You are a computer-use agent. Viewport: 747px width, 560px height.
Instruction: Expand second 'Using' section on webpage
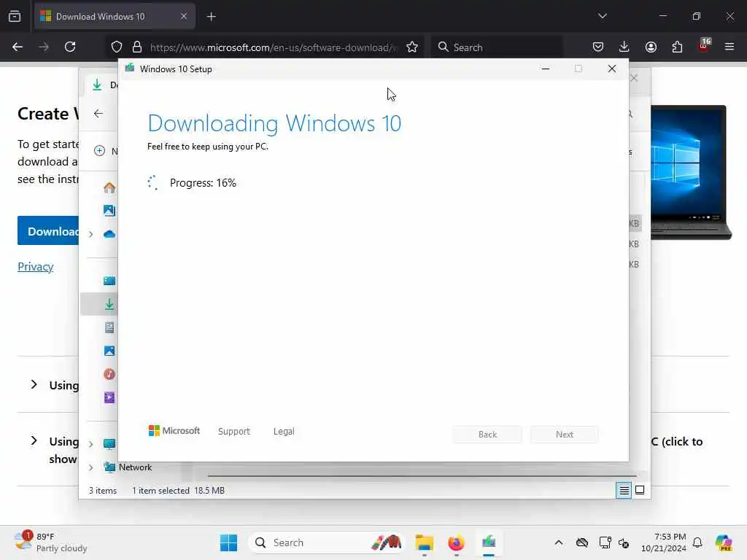(34, 440)
